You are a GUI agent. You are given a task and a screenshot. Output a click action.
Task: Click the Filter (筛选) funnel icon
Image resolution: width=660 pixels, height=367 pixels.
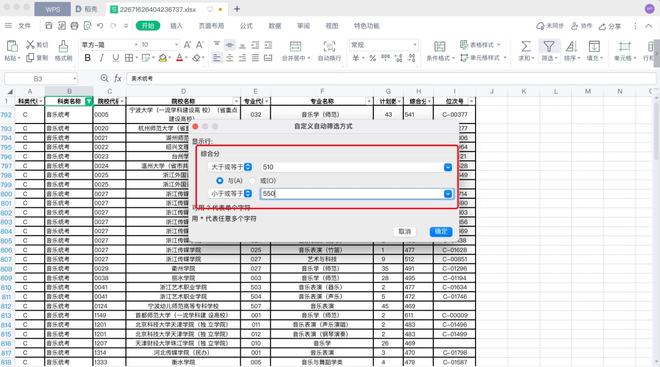pos(549,46)
